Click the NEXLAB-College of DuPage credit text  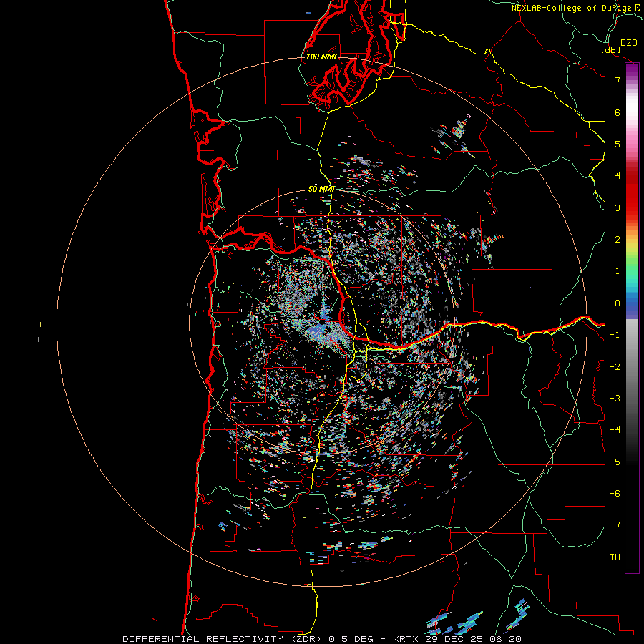point(571,8)
